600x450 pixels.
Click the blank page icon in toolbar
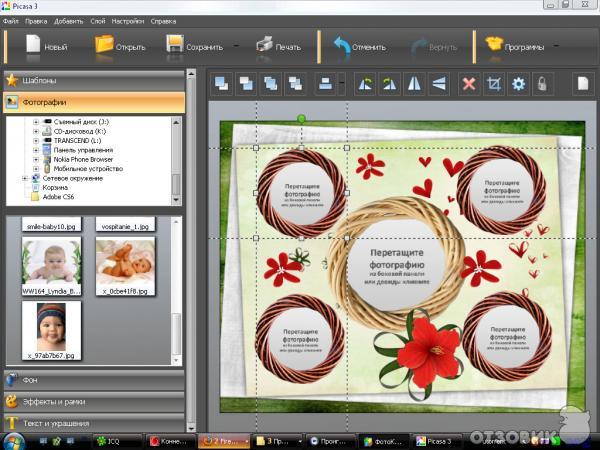[x=582, y=84]
